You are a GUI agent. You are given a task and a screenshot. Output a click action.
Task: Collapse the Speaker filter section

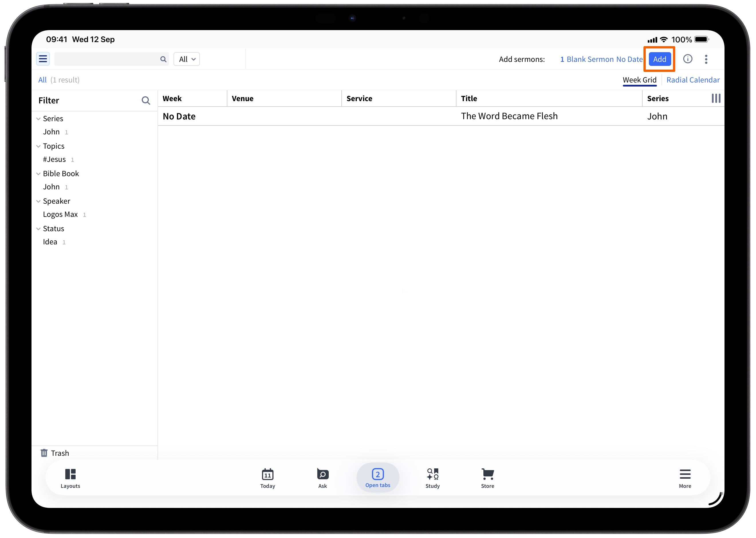point(38,201)
